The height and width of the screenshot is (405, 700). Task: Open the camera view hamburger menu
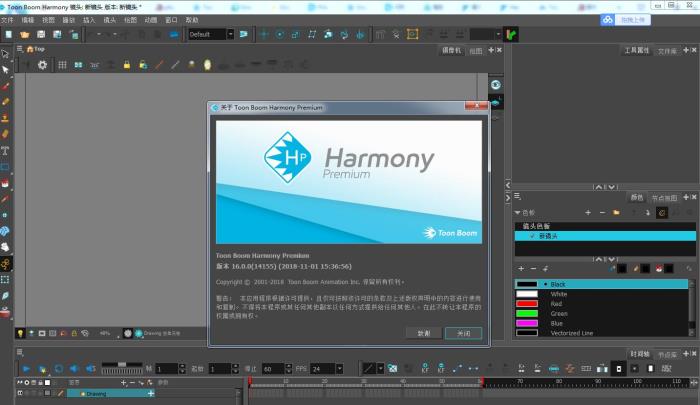[x=20, y=49]
